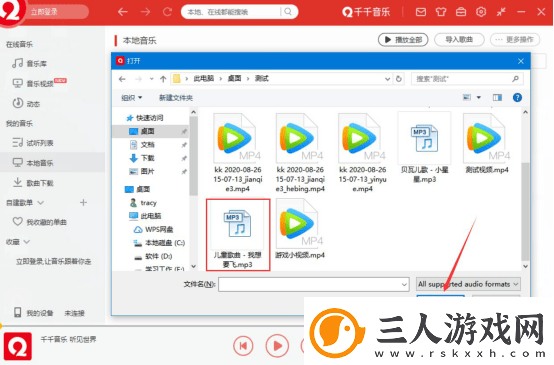Viewport: 554px width, 365px height.
Task: Click the previous track button
Action: (x=243, y=346)
